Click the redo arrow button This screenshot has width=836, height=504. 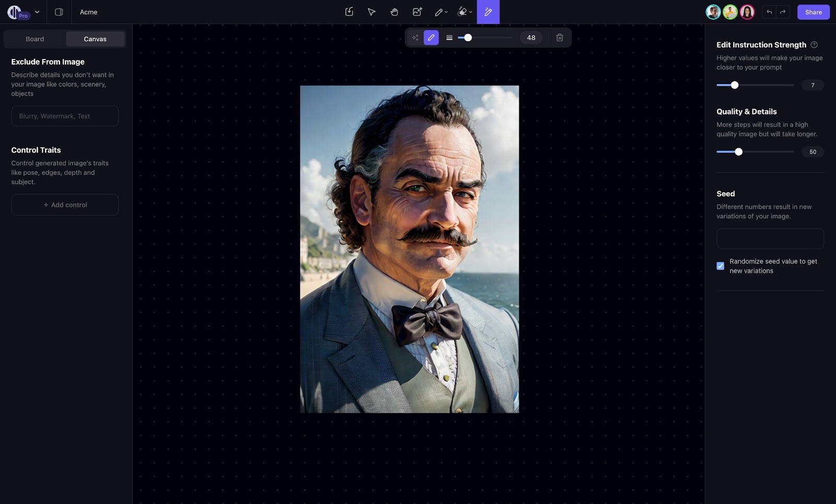click(783, 12)
